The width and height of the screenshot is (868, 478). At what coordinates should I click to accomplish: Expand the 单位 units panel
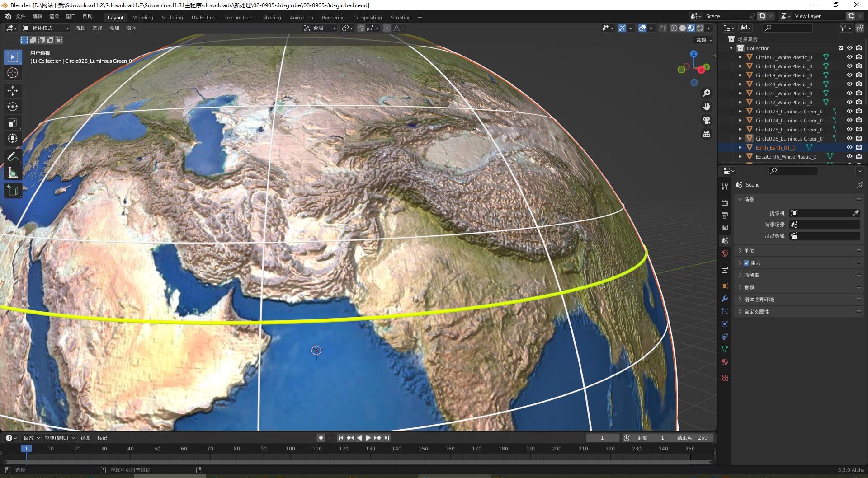798,251
